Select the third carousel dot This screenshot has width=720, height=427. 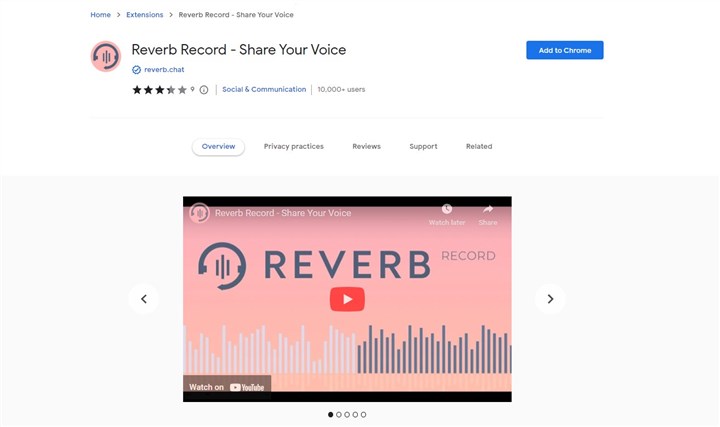coord(347,415)
